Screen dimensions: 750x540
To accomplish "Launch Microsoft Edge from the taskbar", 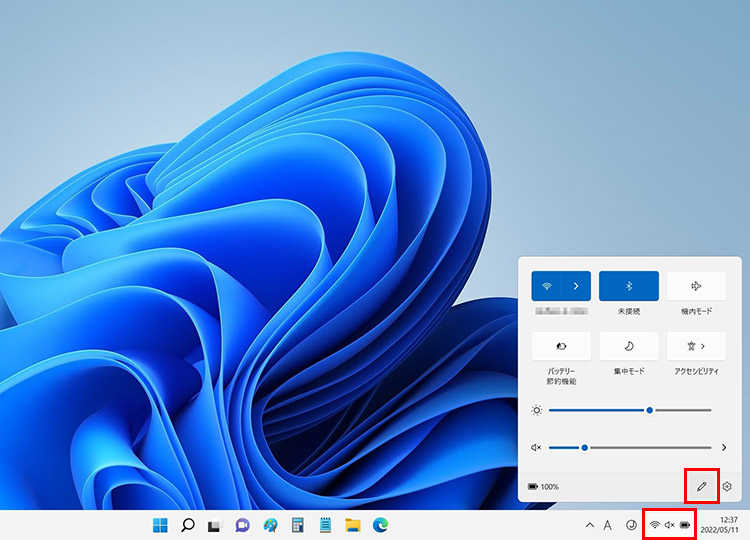I will (x=380, y=525).
